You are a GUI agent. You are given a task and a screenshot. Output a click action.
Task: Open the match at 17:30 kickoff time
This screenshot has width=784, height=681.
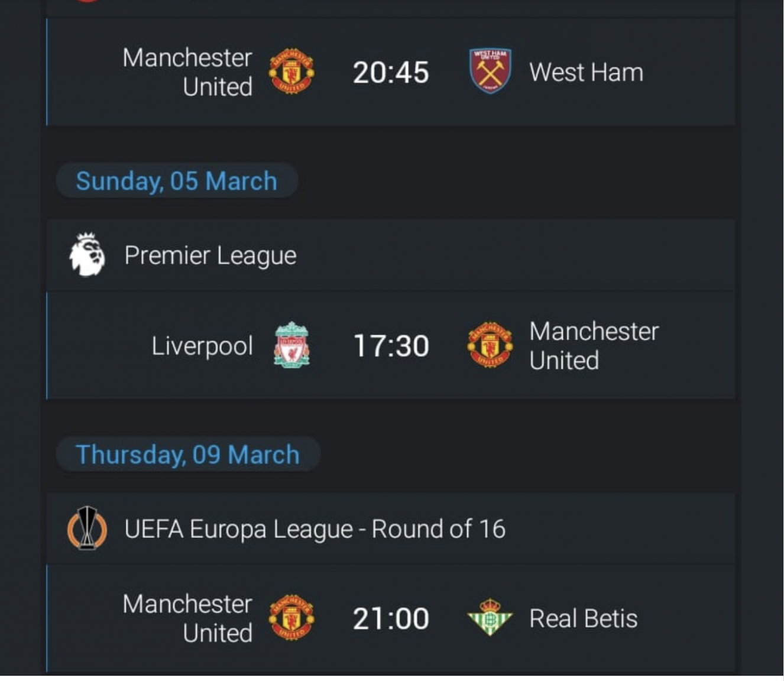pyautogui.click(x=391, y=346)
